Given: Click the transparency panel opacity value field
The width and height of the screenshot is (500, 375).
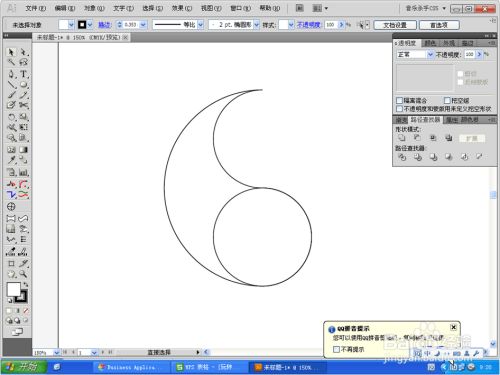Looking at the screenshot, I should click(469, 54).
